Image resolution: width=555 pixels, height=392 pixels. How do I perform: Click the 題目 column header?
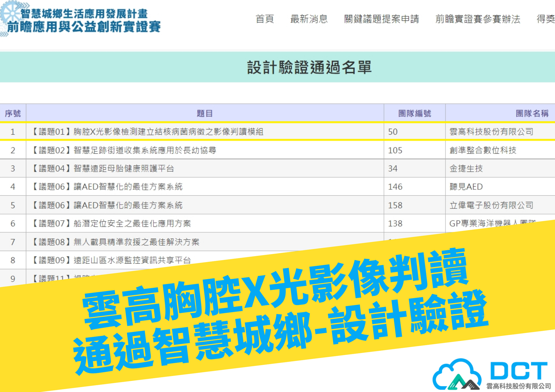205,113
